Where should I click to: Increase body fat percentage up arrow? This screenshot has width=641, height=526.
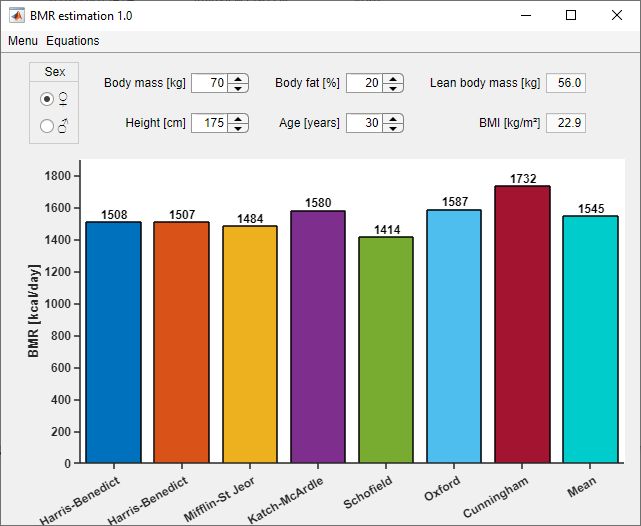pos(394,78)
